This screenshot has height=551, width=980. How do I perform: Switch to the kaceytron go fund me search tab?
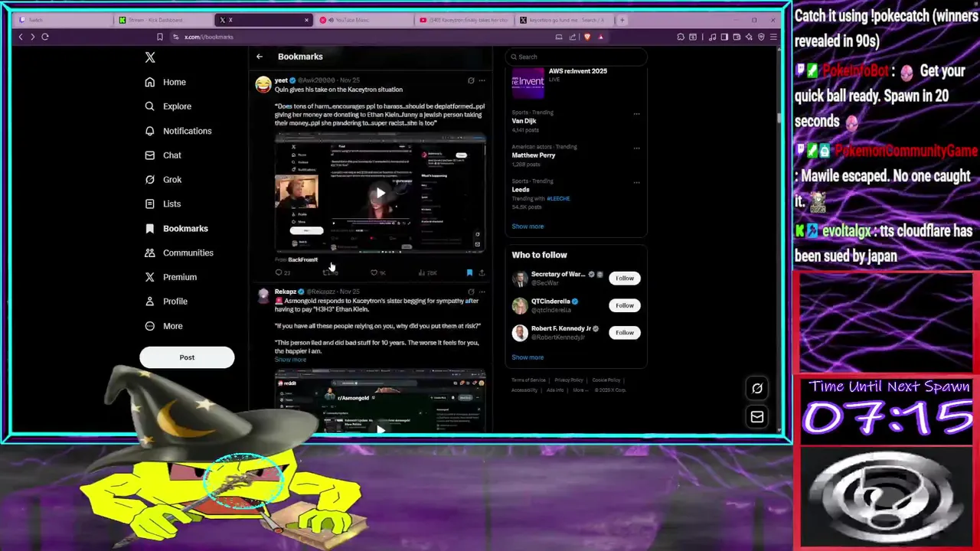564,20
